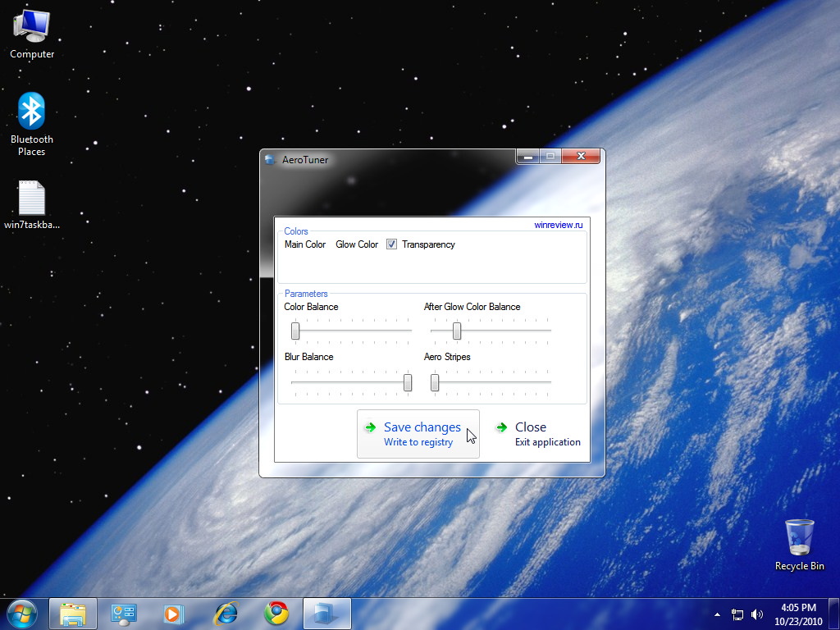Screen dimensions: 840x630
Task: Click the Blur Balance slider handle
Action: pyautogui.click(x=408, y=382)
